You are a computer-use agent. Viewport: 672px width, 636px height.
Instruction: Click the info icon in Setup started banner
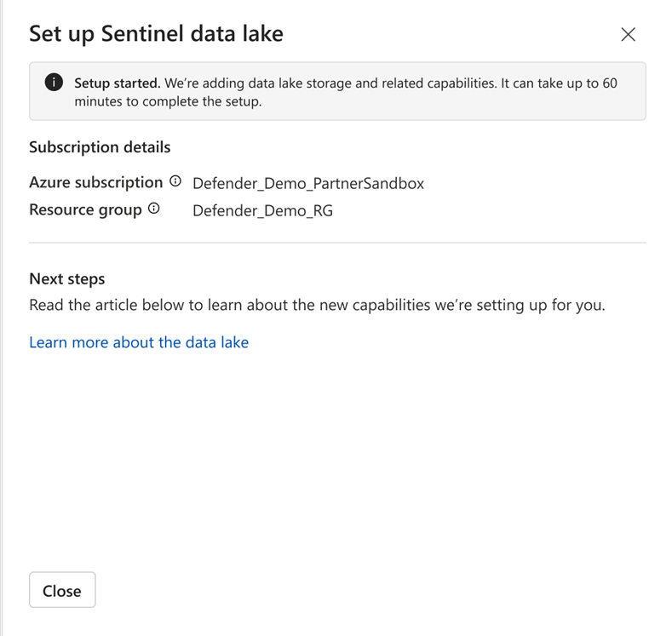click(x=54, y=83)
